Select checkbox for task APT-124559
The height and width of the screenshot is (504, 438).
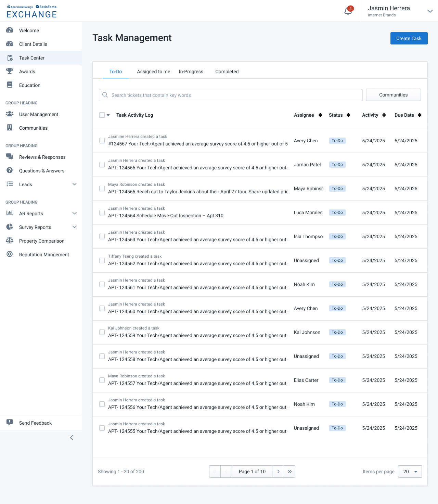click(102, 332)
